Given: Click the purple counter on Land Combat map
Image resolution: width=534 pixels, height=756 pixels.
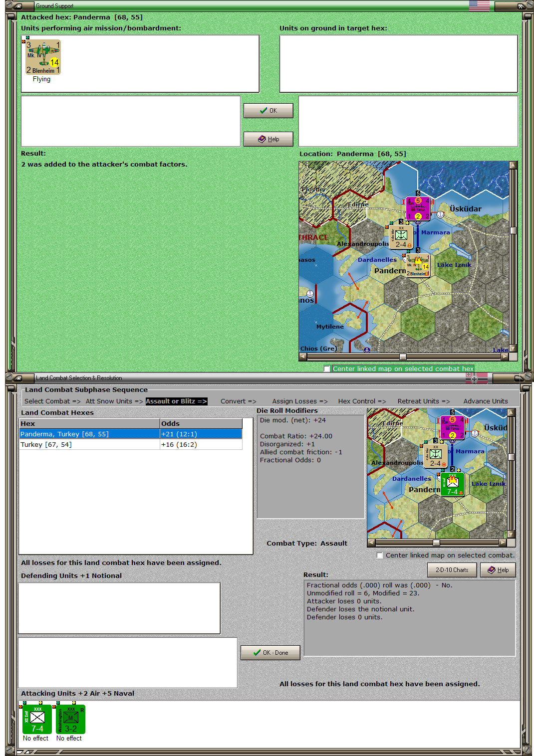Looking at the screenshot, I should (452, 427).
